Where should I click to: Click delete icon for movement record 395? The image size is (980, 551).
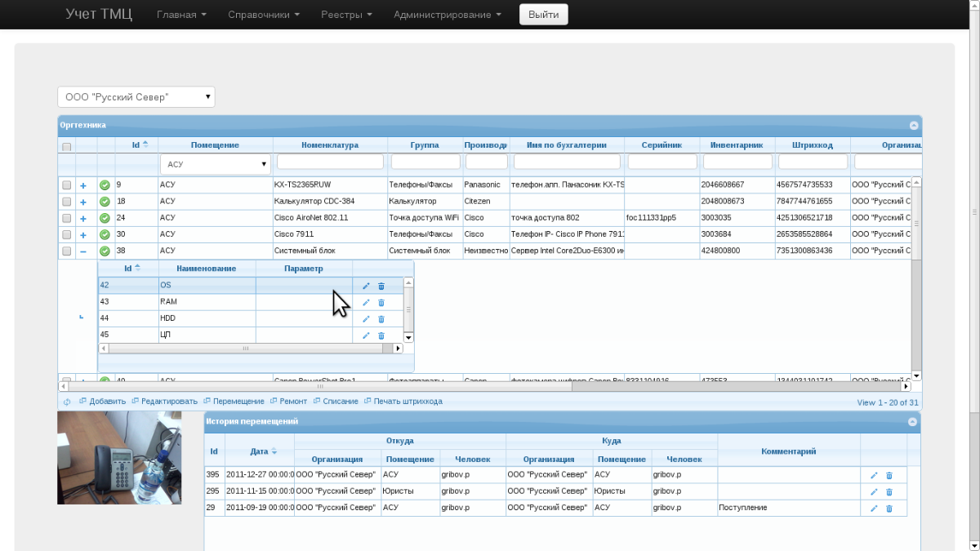click(889, 475)
